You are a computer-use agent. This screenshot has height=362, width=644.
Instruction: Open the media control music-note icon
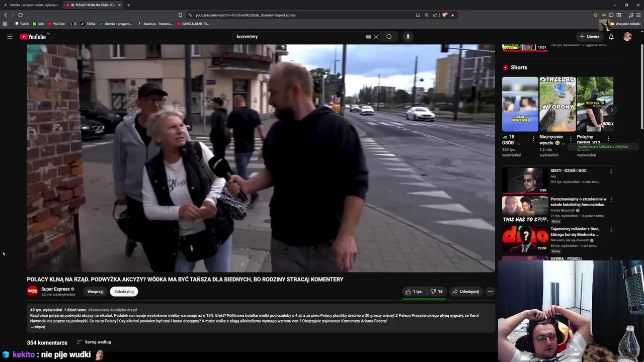[x=631, y=15]
